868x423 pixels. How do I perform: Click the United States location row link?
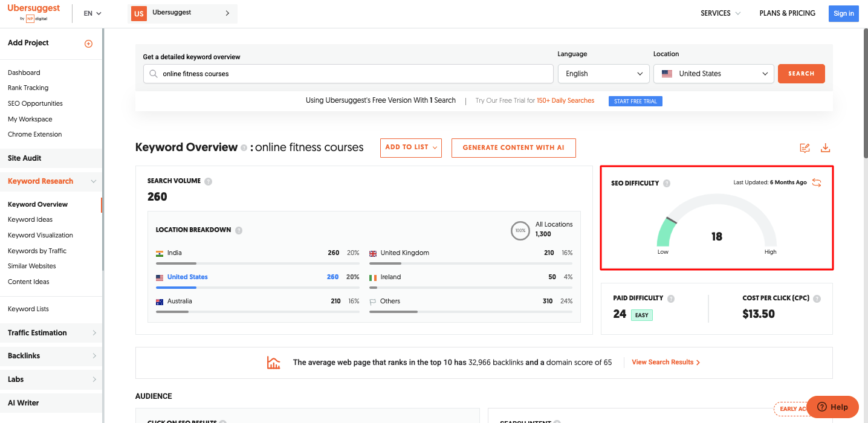click(187, 277)
